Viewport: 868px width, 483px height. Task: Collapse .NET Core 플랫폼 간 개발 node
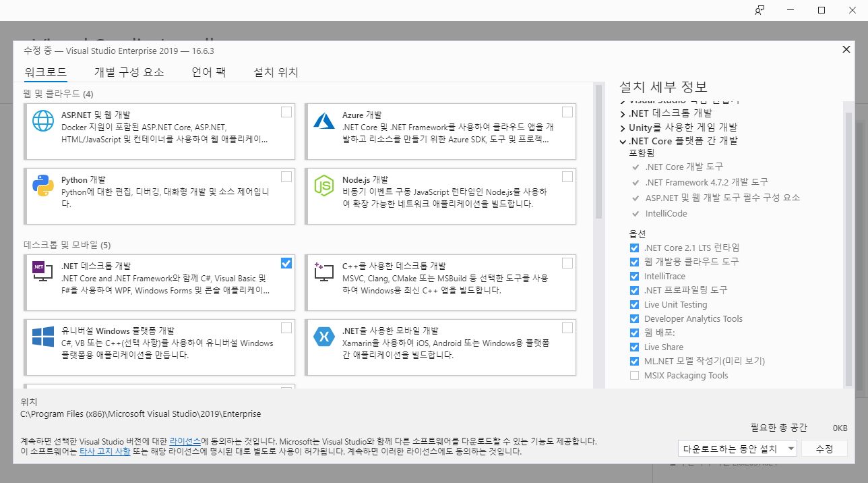[623, 142]
